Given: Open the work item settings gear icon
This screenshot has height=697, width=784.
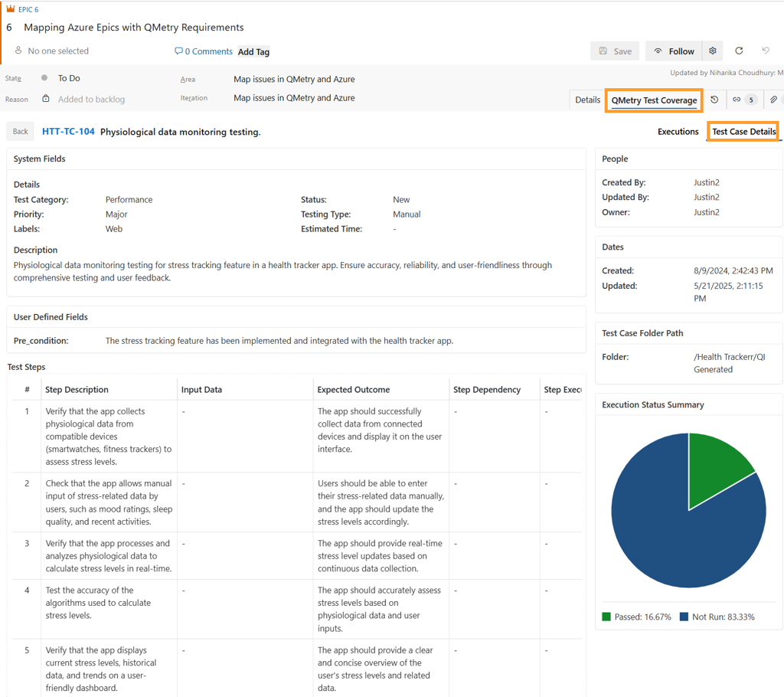Looking at the screenshot, I should tap(712, 51).
